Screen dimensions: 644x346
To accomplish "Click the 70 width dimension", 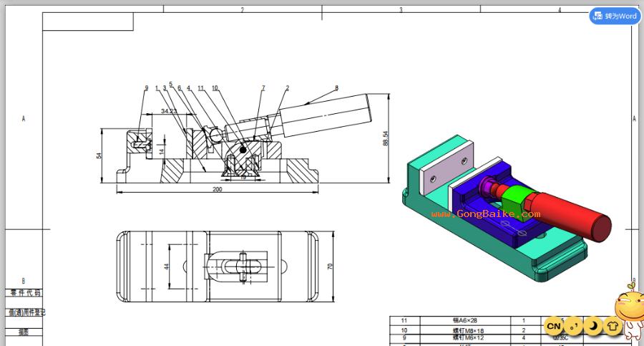I will click(332, 266).
